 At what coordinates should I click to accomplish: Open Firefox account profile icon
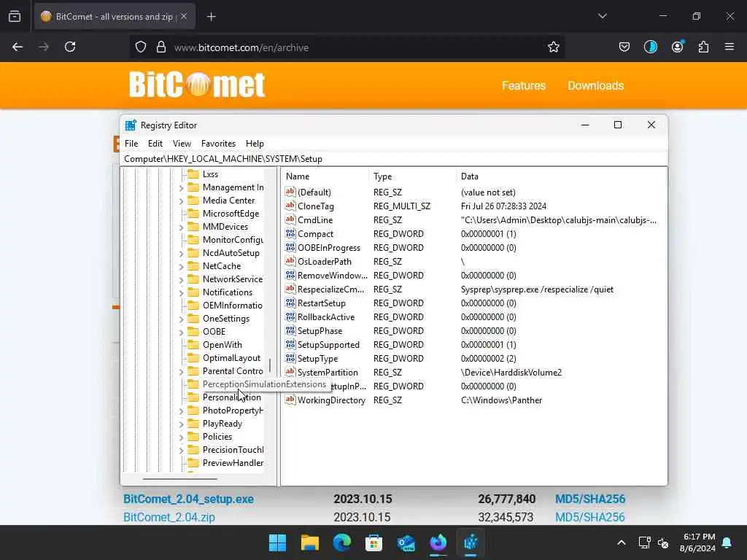677,47
